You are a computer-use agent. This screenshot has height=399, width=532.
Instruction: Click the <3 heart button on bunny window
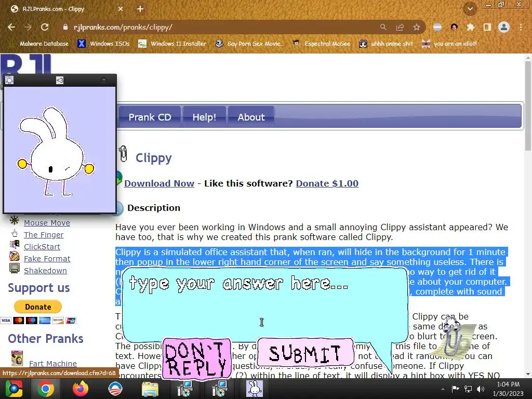tap(60, 80)
